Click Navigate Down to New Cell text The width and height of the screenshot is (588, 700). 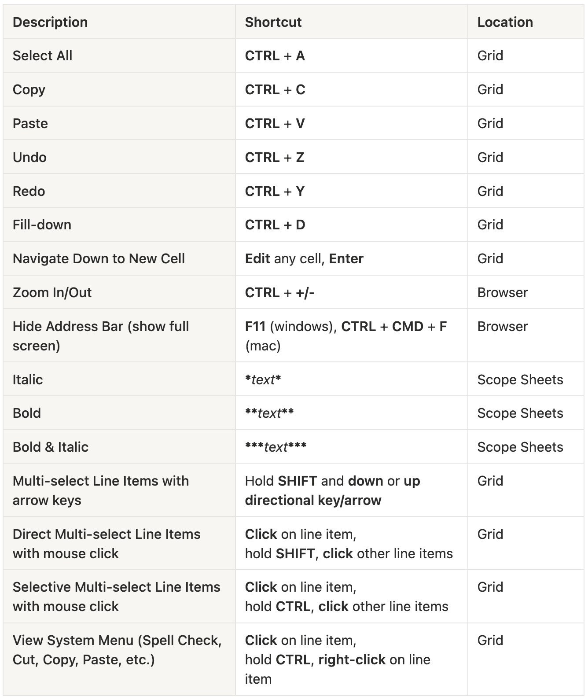click(99, 258)
